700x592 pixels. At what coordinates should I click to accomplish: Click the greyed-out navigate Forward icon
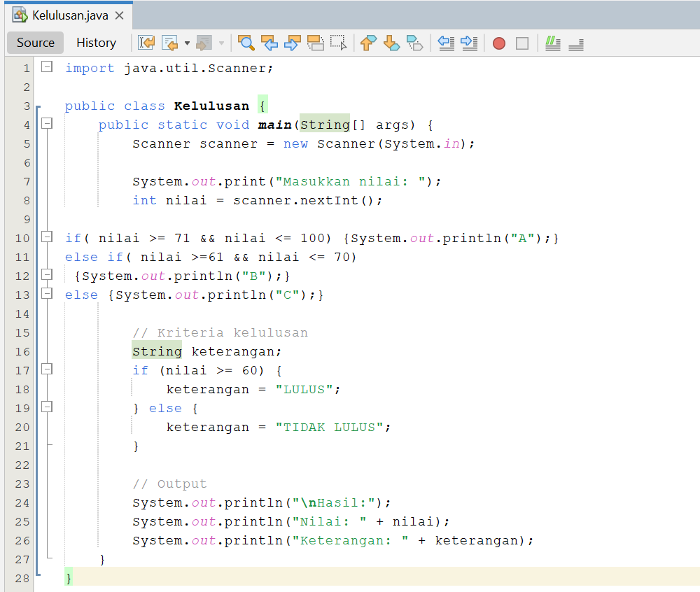(204, 43)
